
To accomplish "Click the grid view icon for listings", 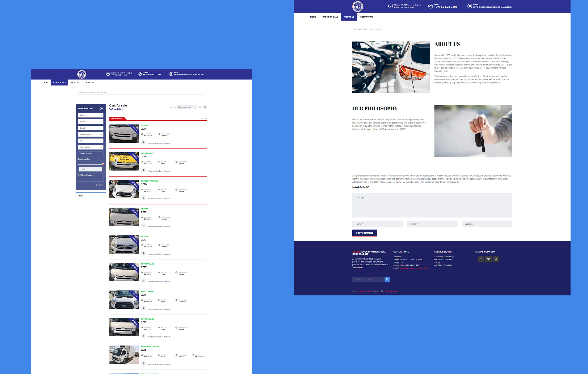I will point(199,107).
